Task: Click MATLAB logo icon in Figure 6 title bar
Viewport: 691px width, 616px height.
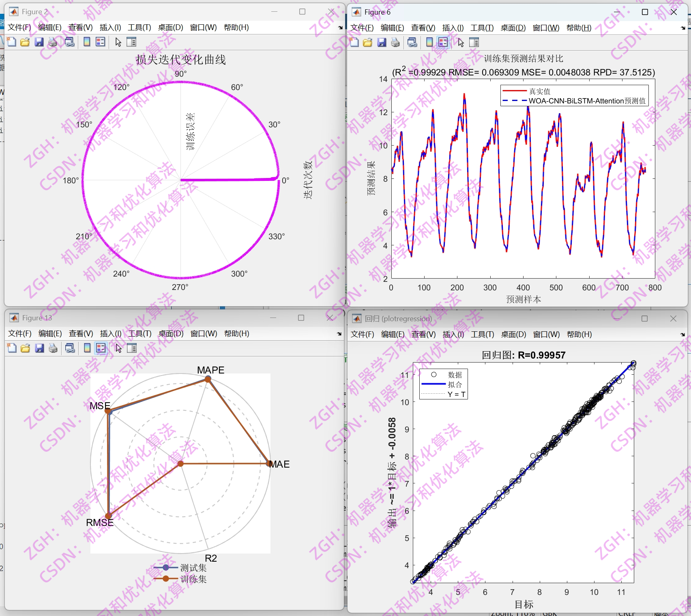Action: [356, 12]
